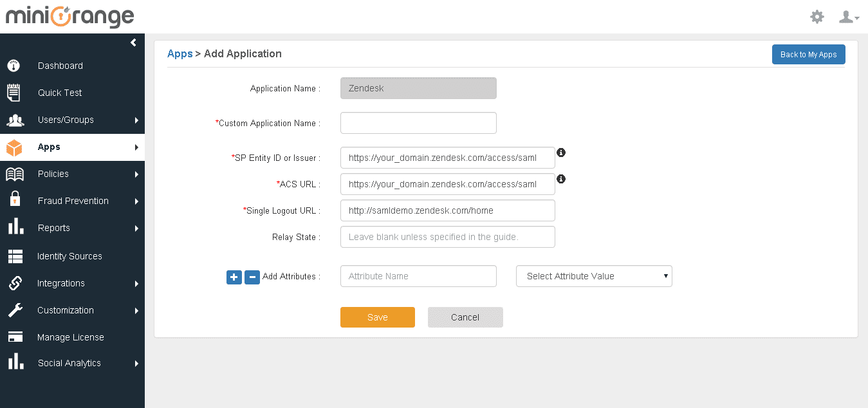Select Apps in the left navigation

coord(48,146)
